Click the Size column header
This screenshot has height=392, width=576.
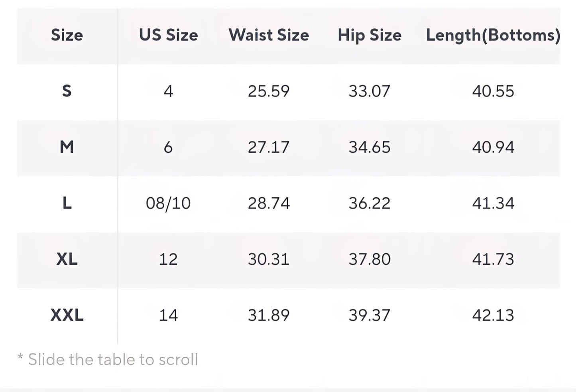tap(67, 35)
